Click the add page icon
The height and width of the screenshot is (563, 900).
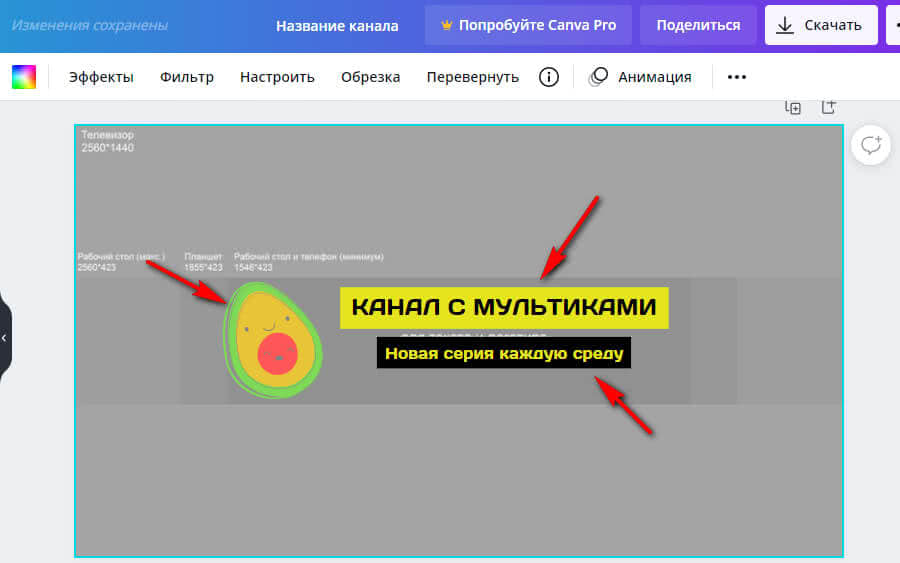click(828, 107)
